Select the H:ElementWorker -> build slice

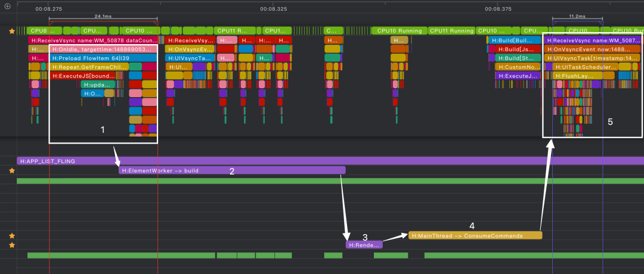(232, 170)
